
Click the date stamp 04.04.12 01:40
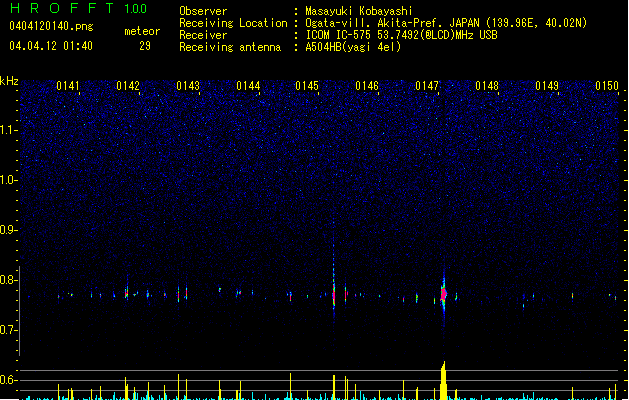(51, 46)
